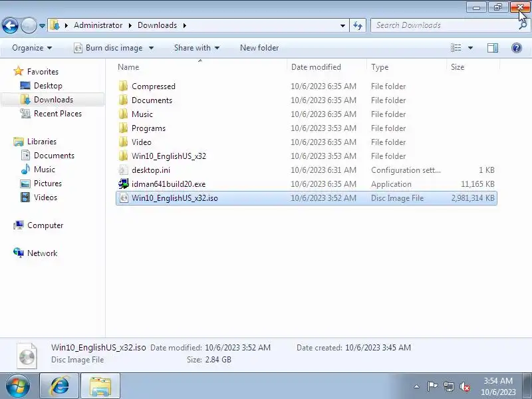Image resolution: width=532 pixels, height=399 pixels.
Task: Open recent pages dropdown beside navigation arrows
Action: pos(42,26)
